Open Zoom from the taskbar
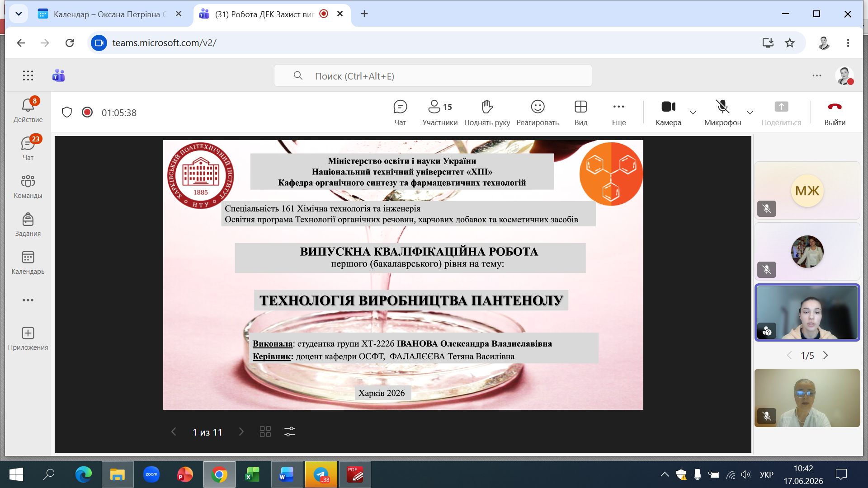 151,474
